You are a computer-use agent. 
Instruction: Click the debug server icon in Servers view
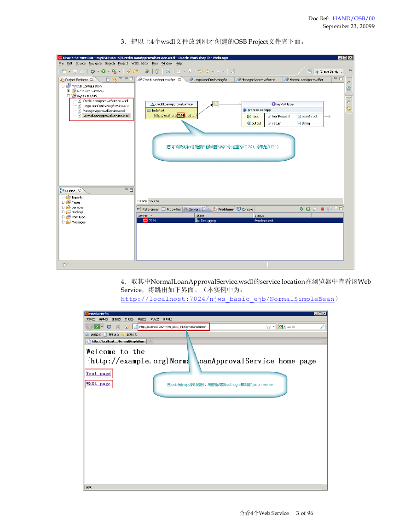click(301, 209)
